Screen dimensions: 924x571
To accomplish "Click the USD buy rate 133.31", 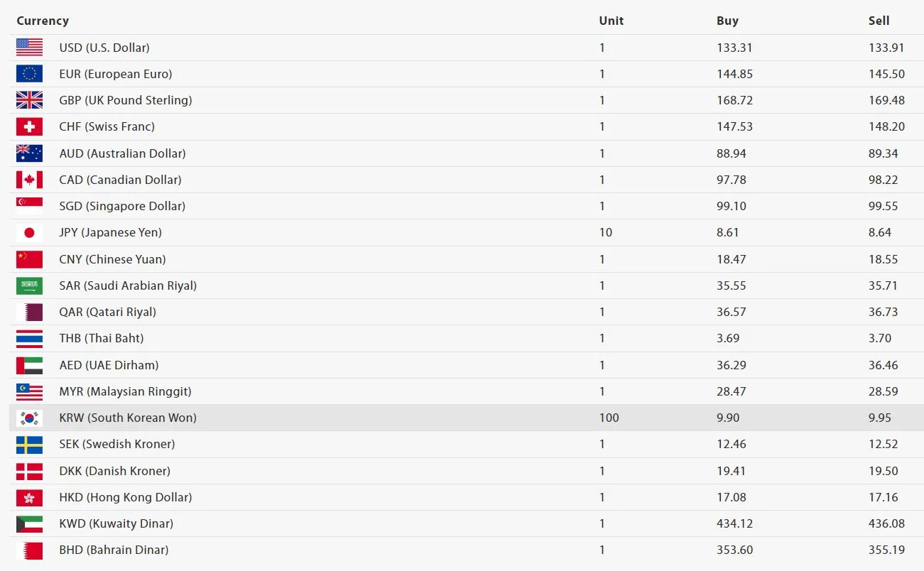I will (734, 48).
